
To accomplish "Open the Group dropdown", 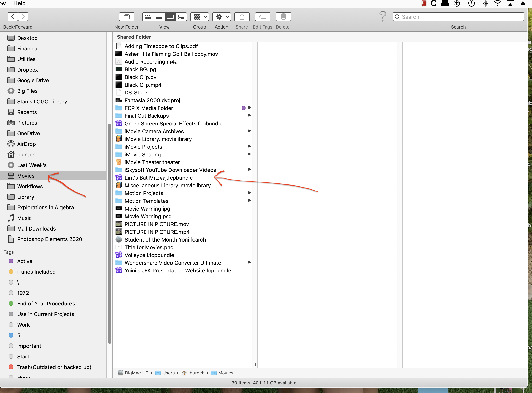I will click(199, 17).
